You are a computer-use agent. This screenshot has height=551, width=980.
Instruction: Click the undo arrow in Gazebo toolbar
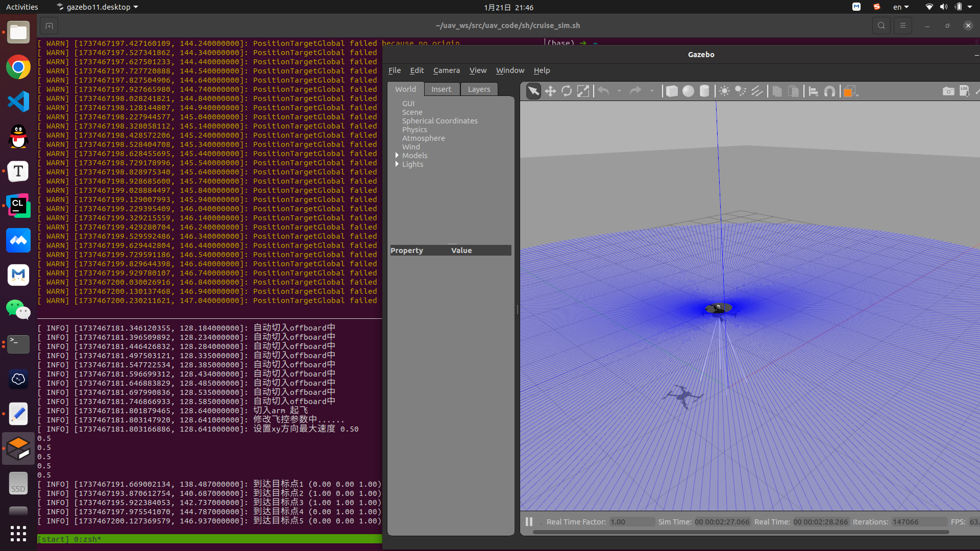603,91
